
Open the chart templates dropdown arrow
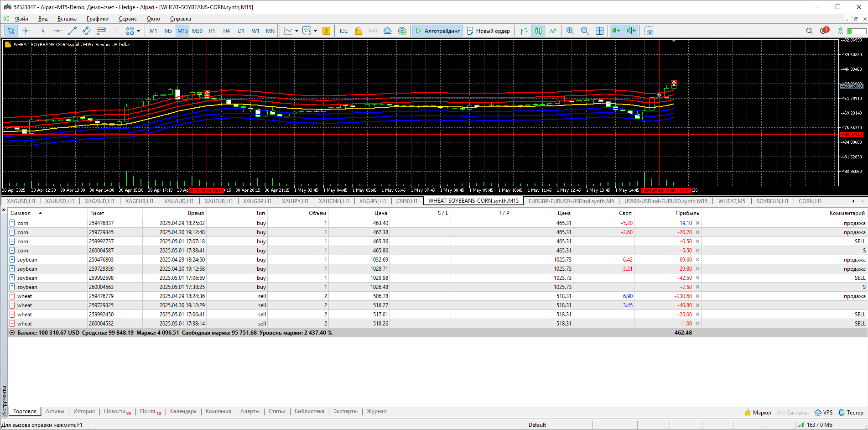[315, 31]
